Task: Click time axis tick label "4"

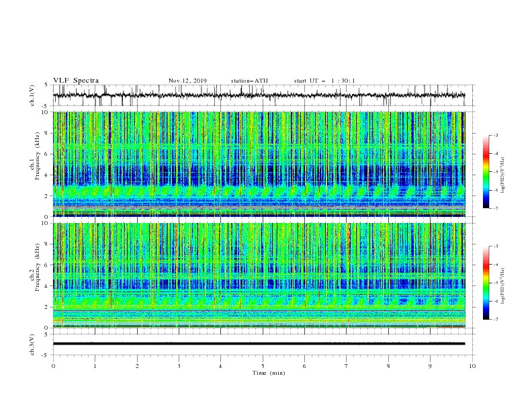Action: click(220, 366)
